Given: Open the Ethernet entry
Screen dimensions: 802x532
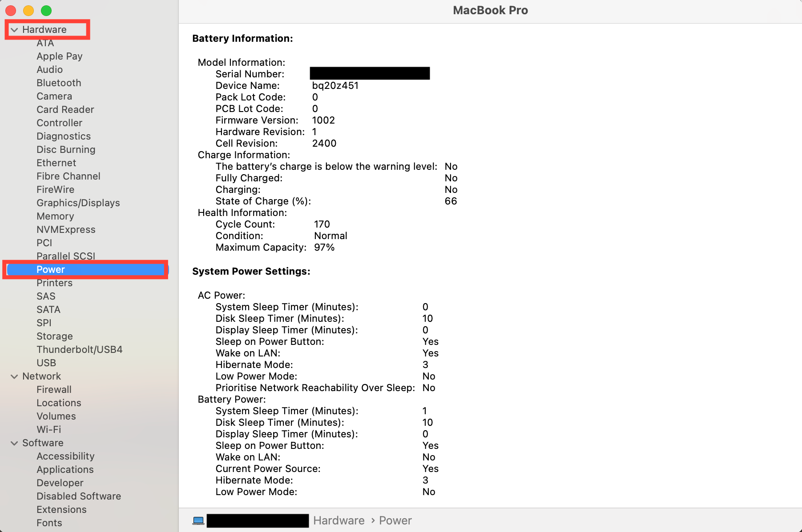Looking at the screenshot, I should 56,163.
